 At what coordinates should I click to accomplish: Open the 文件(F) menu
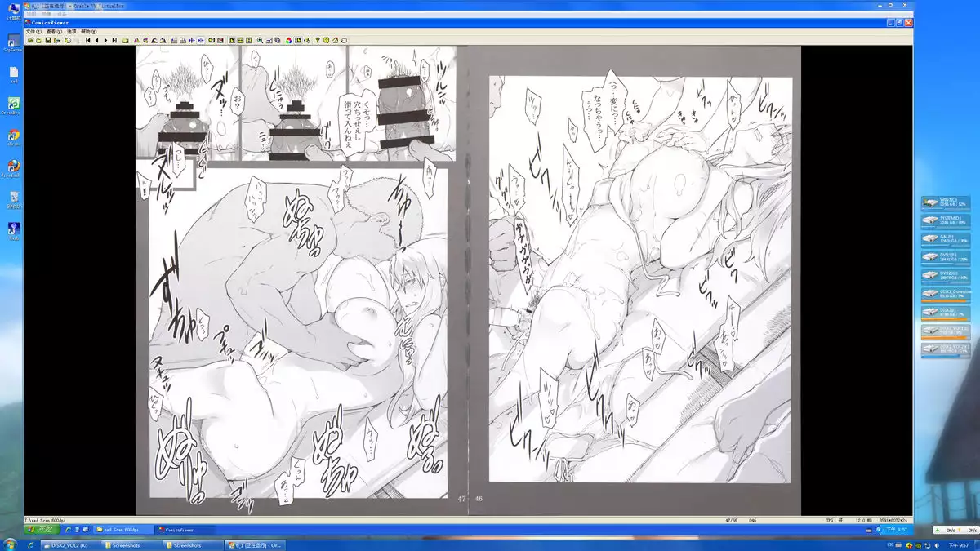coord(33,31)
